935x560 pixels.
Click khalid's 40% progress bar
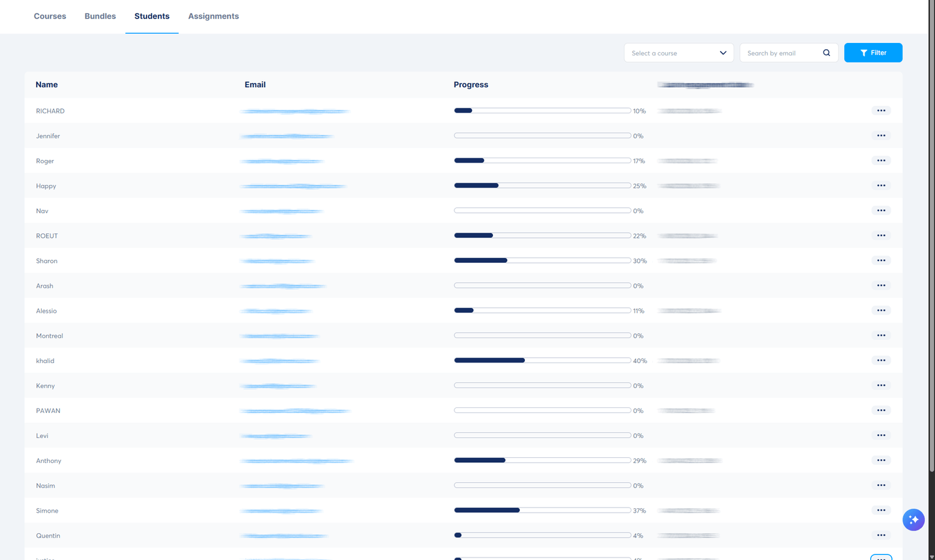click(x=542, y=361)
